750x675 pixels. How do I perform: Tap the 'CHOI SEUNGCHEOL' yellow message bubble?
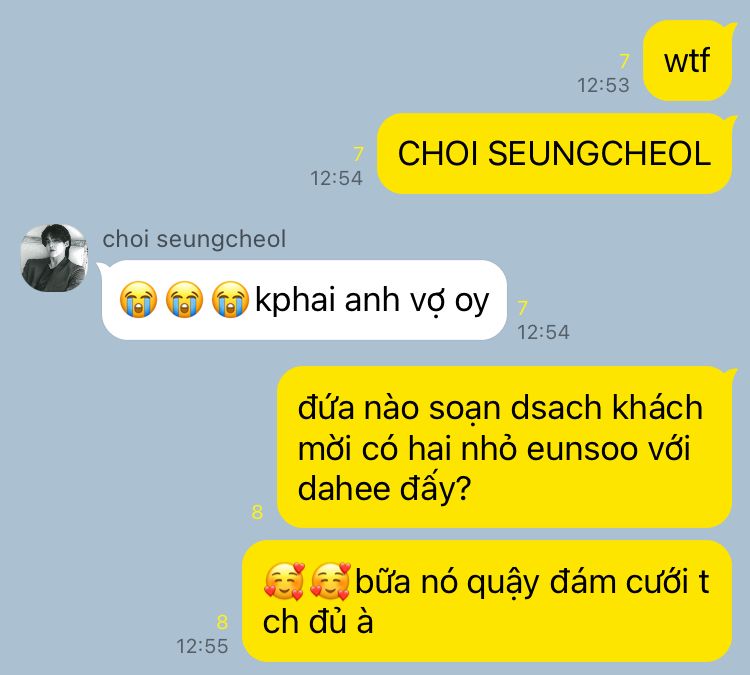(554, 154)
